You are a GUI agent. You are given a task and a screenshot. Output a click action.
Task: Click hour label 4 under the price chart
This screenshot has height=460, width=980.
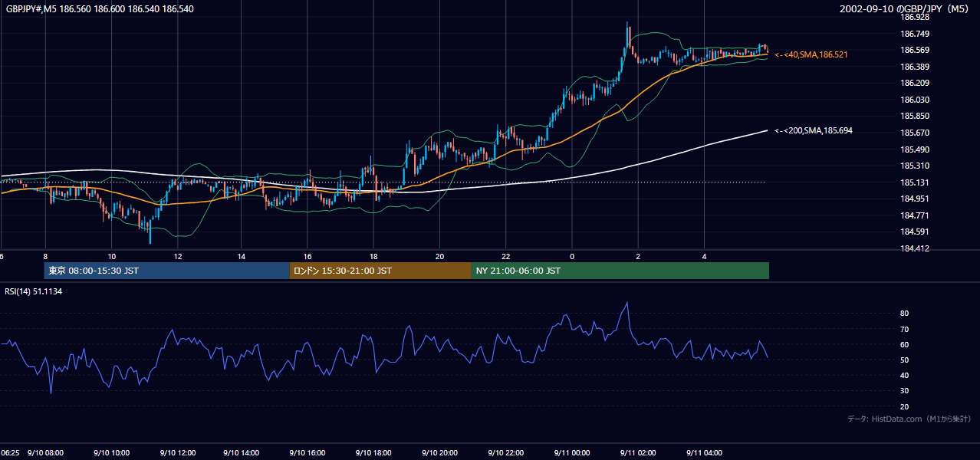704,257
